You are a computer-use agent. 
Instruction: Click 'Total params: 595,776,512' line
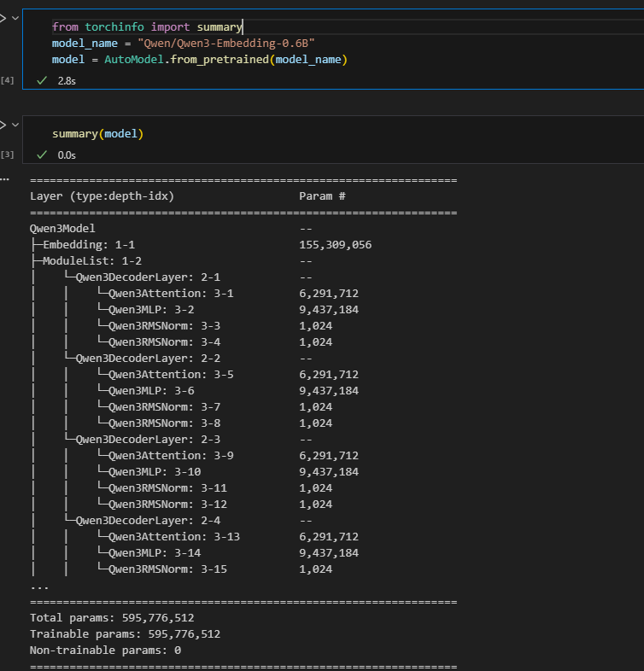[112, 618]
